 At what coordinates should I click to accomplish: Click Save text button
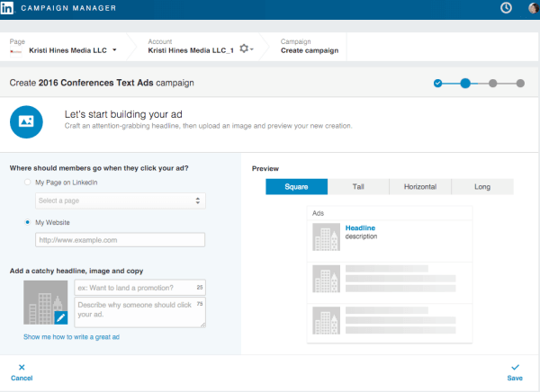[515, 378]
